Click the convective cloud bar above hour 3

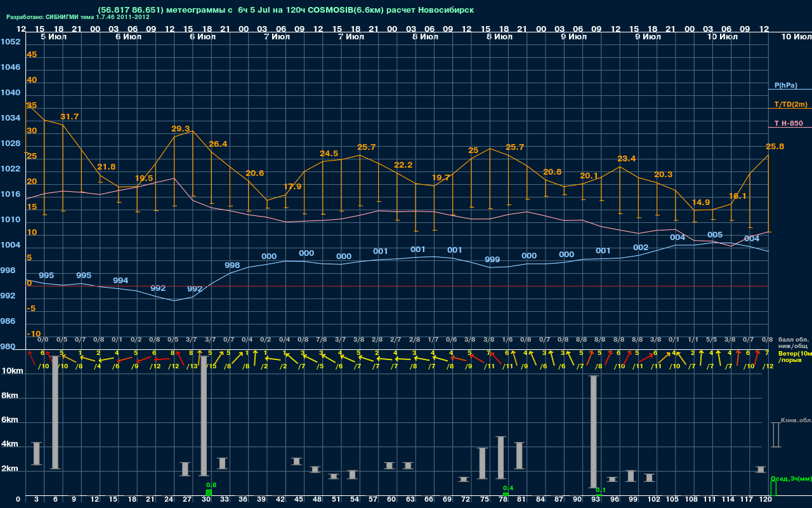37,453
